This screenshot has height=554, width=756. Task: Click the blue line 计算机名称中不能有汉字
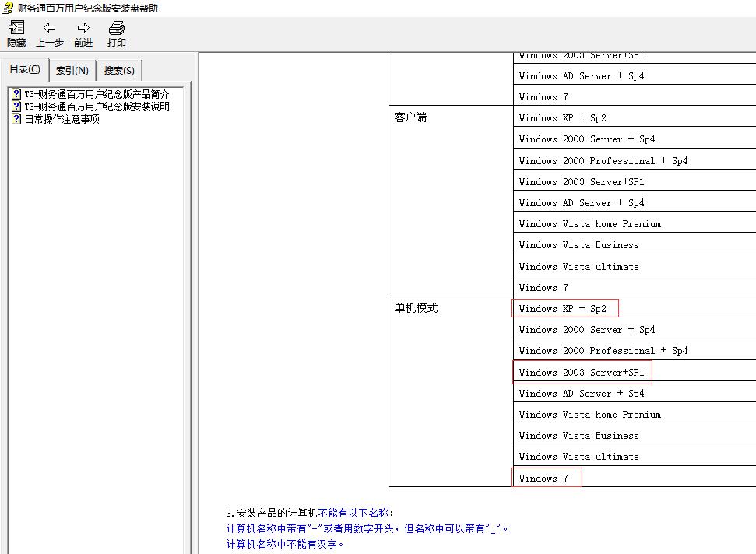pos(285,544)
